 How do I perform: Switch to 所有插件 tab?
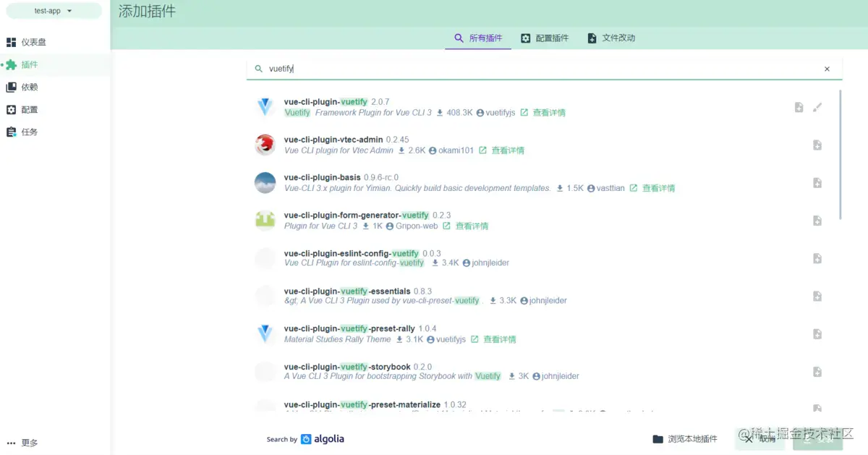pyautogui.click(x=477, y=38)
